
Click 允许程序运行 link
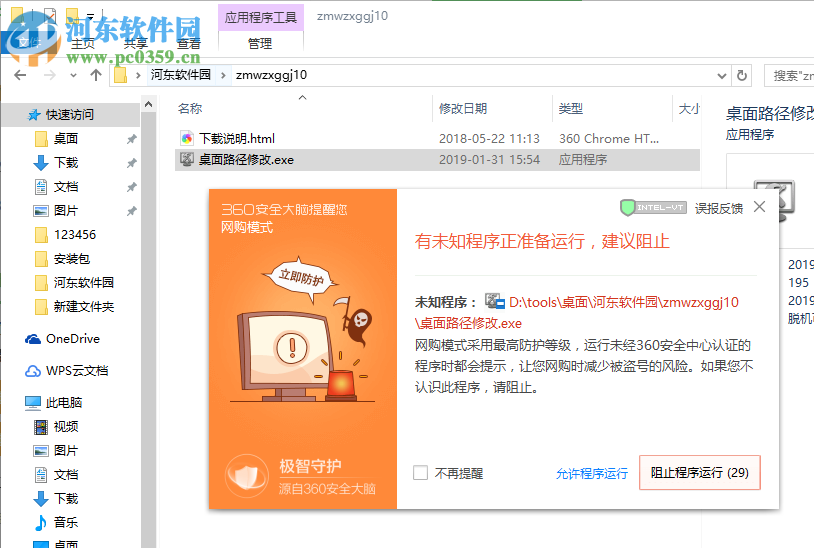(592, 473)
